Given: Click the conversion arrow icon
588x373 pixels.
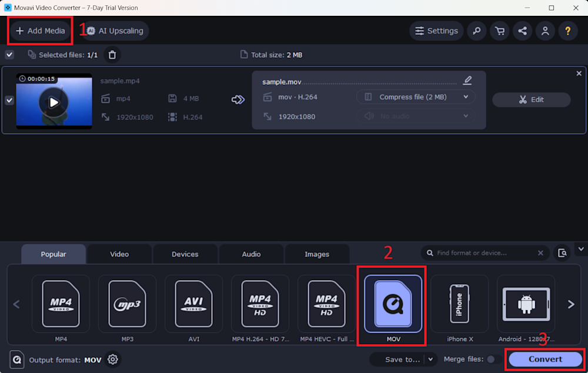Looking at the screenshot, I should (x=238, y=100).
